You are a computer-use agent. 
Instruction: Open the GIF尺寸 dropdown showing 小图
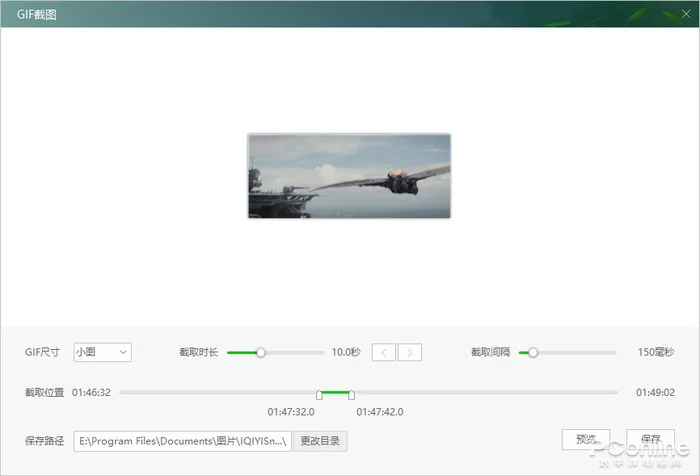(102, 352)
